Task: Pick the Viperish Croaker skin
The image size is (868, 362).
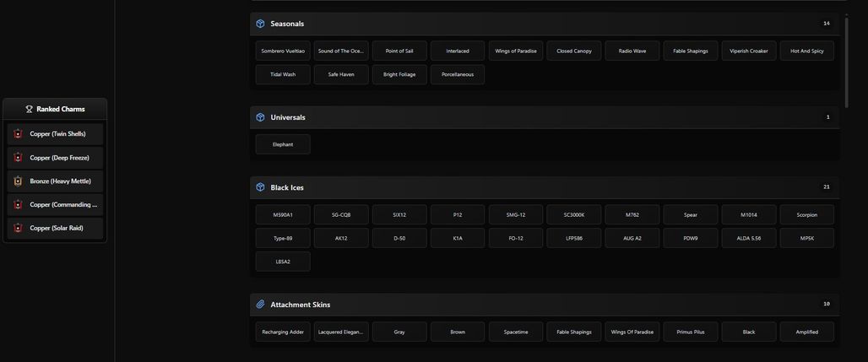Action: (749, 51)
